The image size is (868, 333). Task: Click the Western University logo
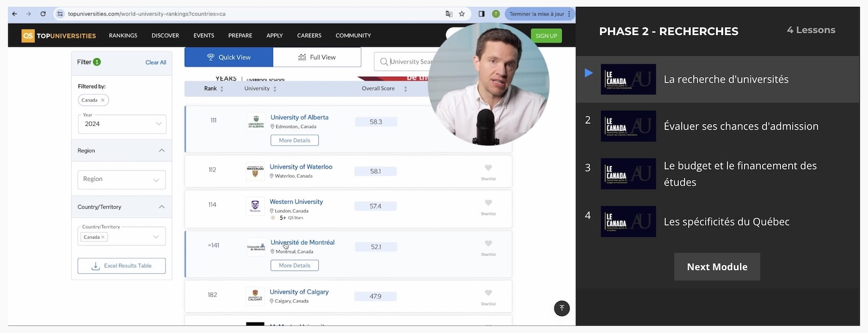point(255,206)
